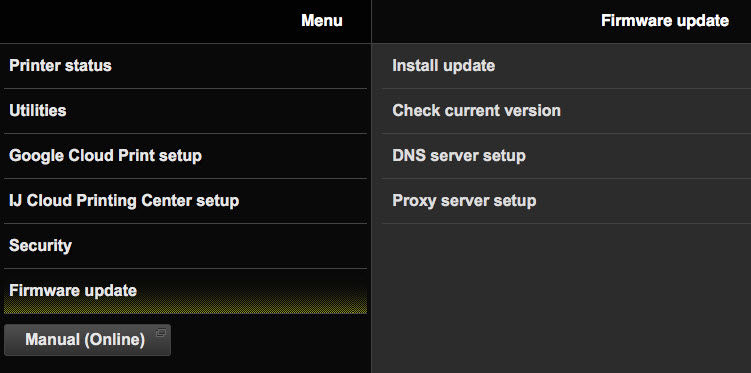Select Utilities from the left menu

pyautogui.click(x=185, y=111)
